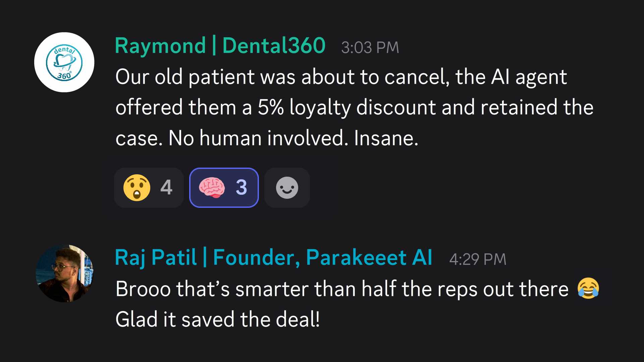Click the message saying Glad it saved the deal

[217, 319]
